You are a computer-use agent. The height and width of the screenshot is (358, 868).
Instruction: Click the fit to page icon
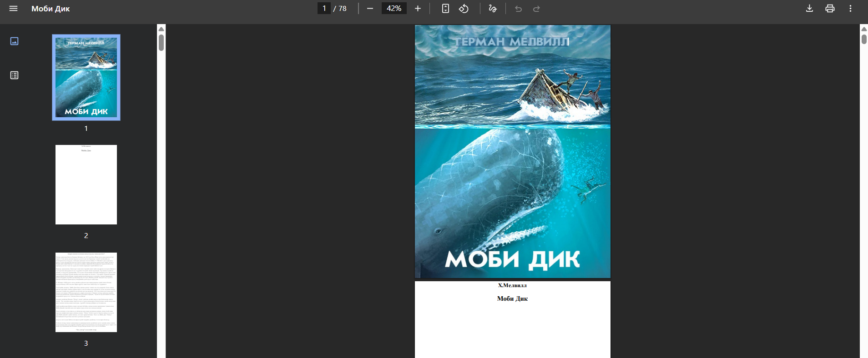[445, 9]
